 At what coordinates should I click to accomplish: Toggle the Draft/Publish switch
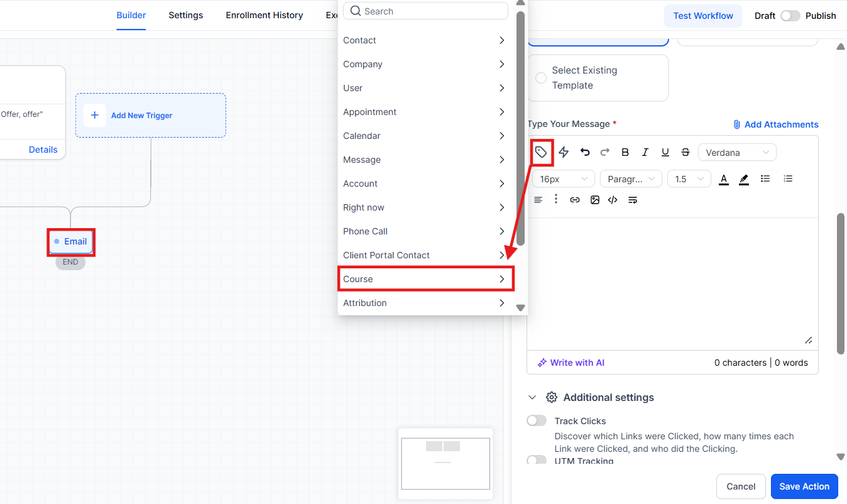pos(790,16)
